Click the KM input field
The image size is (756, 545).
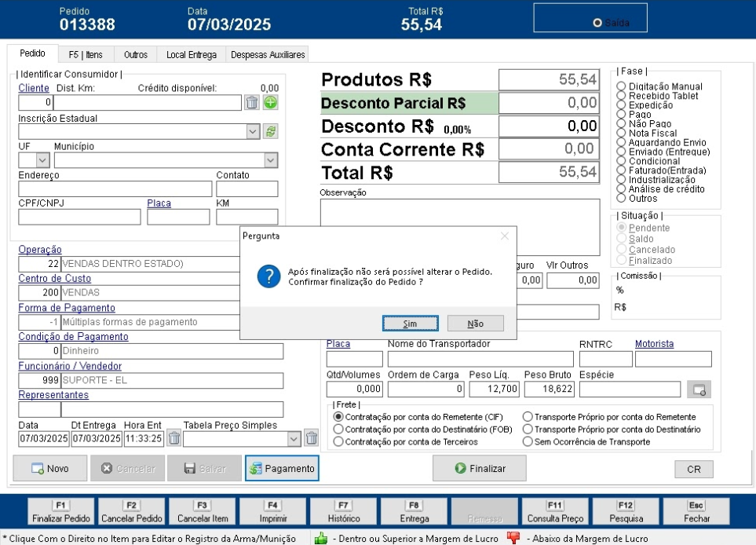point(247,217)
